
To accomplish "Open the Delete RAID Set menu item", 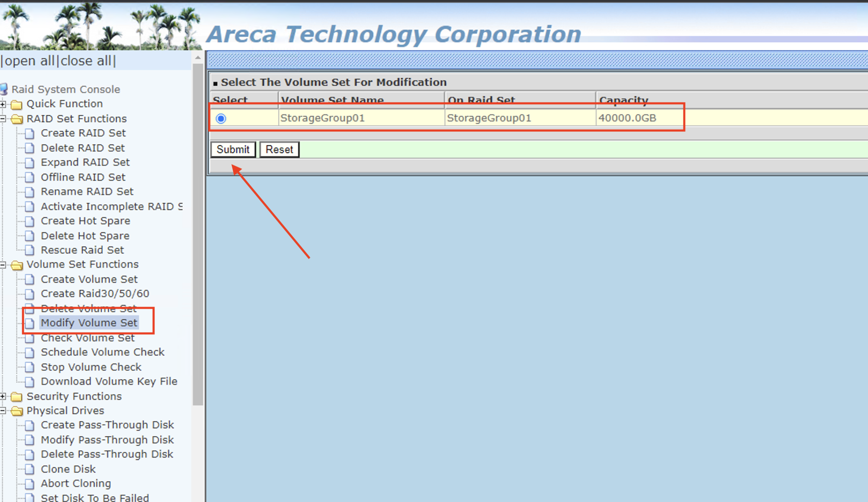I will [83, 148].
